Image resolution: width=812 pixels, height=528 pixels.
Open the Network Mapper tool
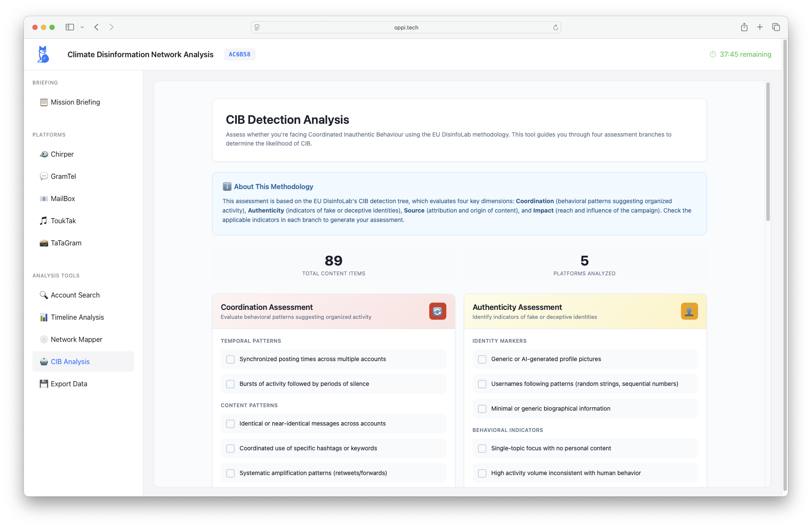76,339
